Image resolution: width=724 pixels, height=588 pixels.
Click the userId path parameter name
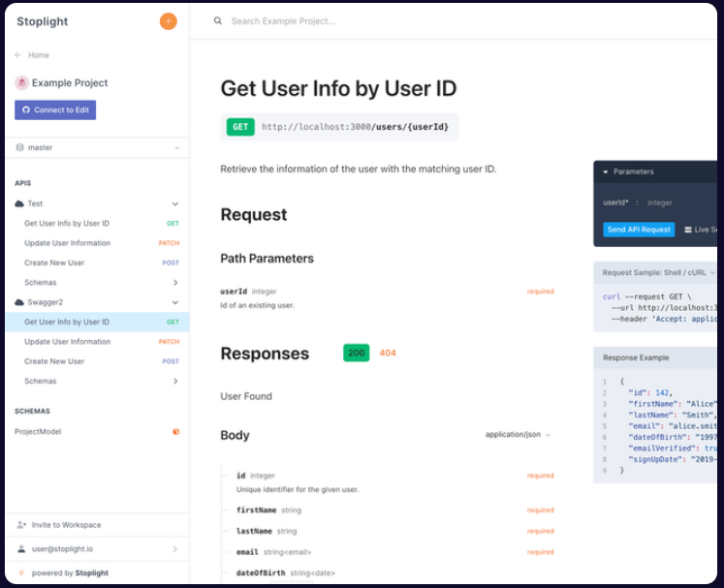[x=234, y=292]
